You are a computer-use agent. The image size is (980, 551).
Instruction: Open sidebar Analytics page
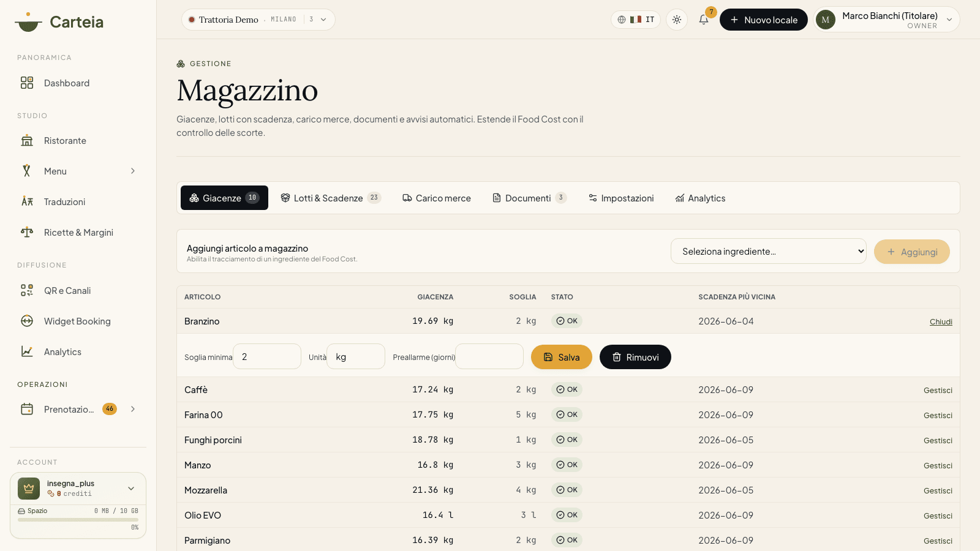click(x=78, y=352)
